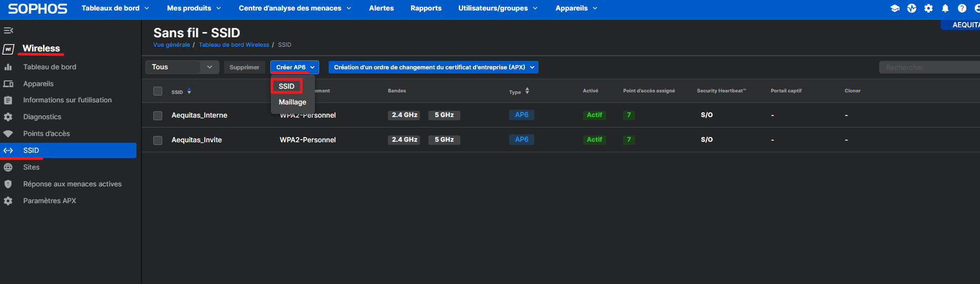
Task: Click S/O heartbeat value in Aequitas_Invite row
Action: (x=707, y=140)
